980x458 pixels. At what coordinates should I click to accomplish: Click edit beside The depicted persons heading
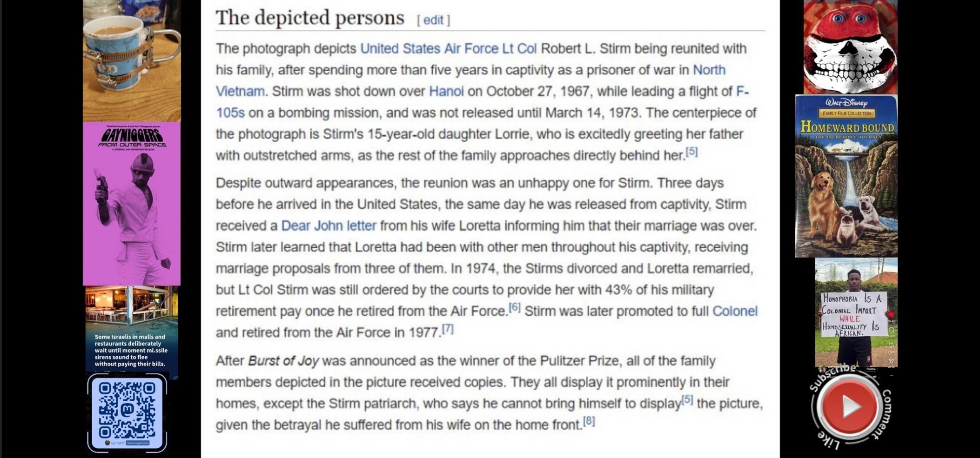tap(433, 20)
